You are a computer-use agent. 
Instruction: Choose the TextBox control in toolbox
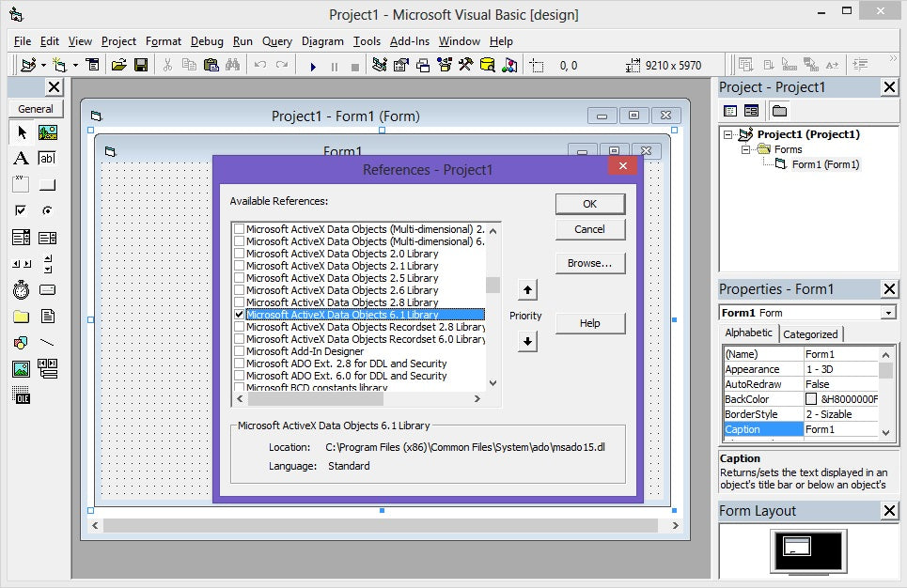pos(47,158)
